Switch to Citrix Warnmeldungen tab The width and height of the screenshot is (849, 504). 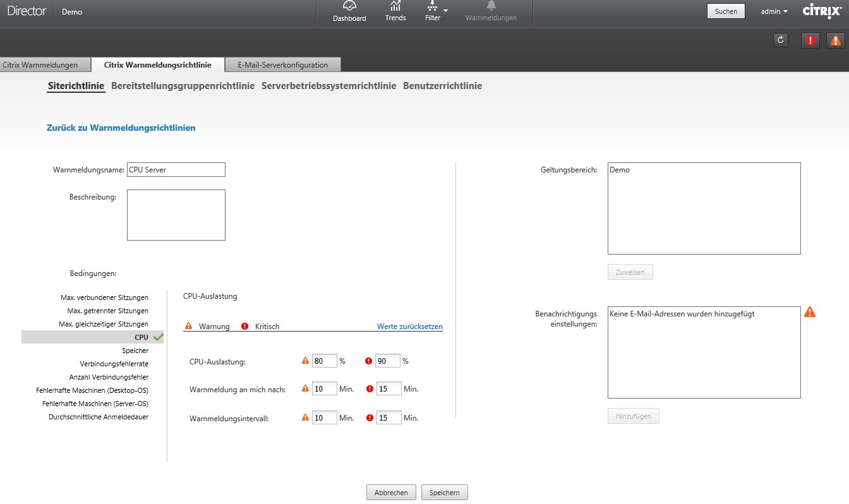click(40, 64)
